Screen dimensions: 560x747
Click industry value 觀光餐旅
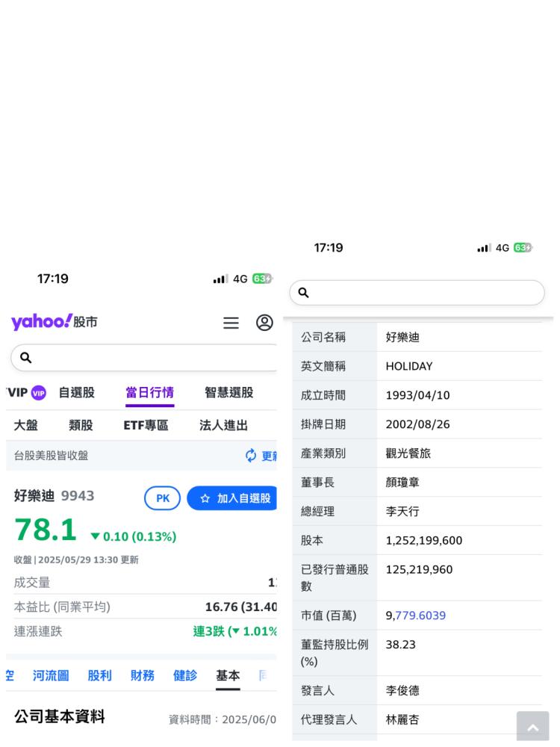tap(408, 453)
